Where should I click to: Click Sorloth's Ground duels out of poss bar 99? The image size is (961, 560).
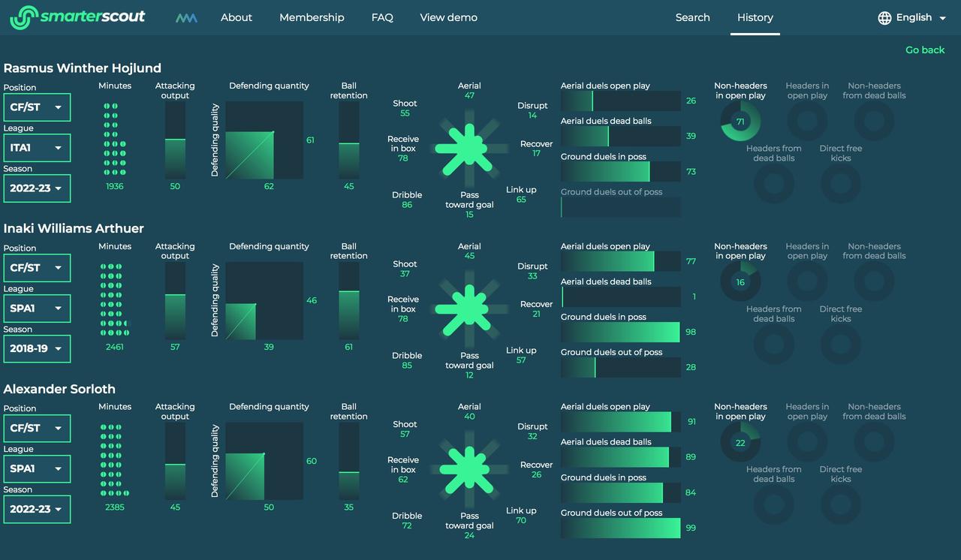pos(621,528)
